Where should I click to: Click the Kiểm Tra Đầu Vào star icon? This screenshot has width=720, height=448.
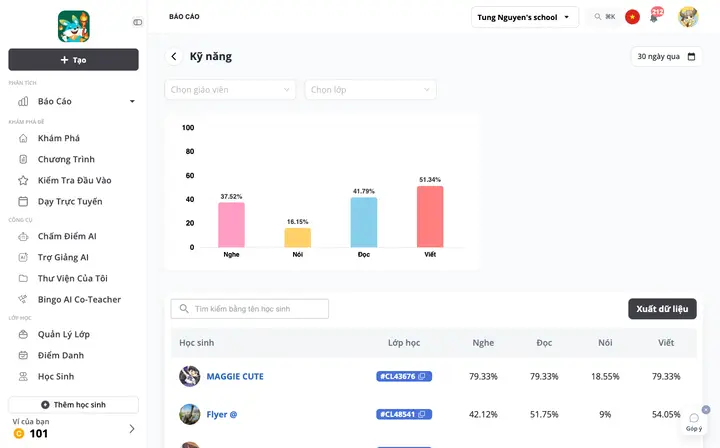23,180
